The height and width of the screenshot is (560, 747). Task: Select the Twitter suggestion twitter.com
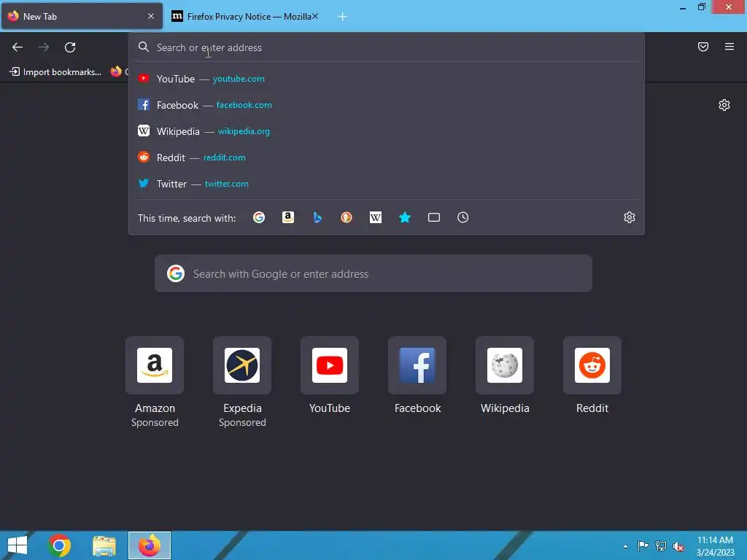tap(387, 183)
